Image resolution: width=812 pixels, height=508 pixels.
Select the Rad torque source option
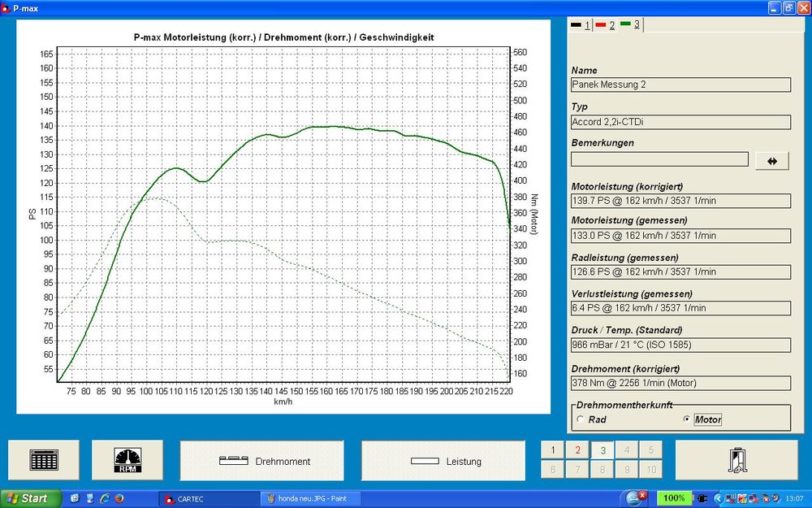pos(580,419)
